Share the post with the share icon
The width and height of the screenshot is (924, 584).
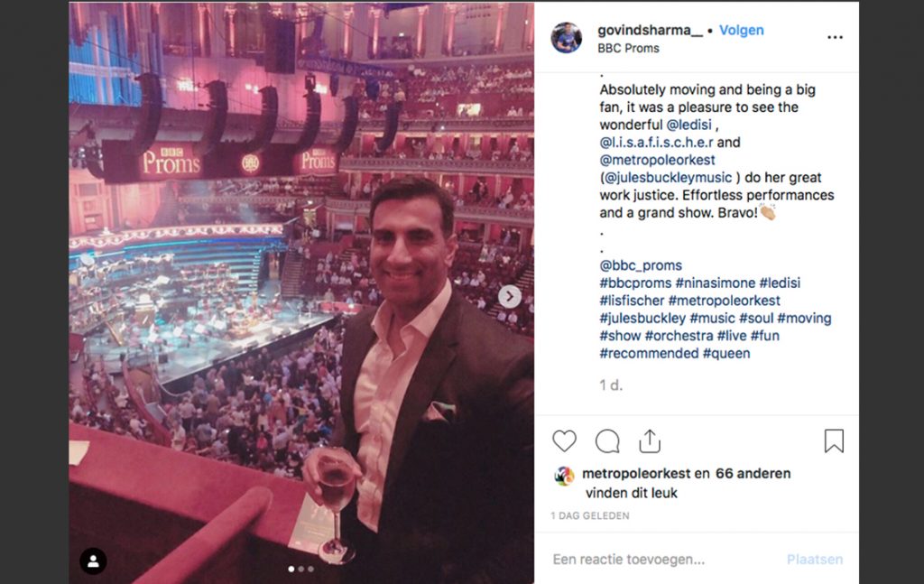point(650,440)
